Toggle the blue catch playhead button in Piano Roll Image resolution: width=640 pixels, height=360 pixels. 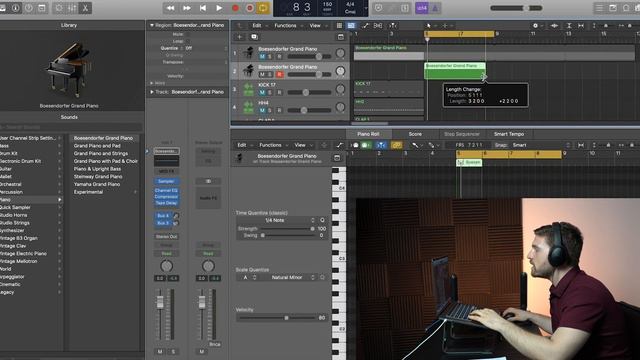click(x=381, y=145)
